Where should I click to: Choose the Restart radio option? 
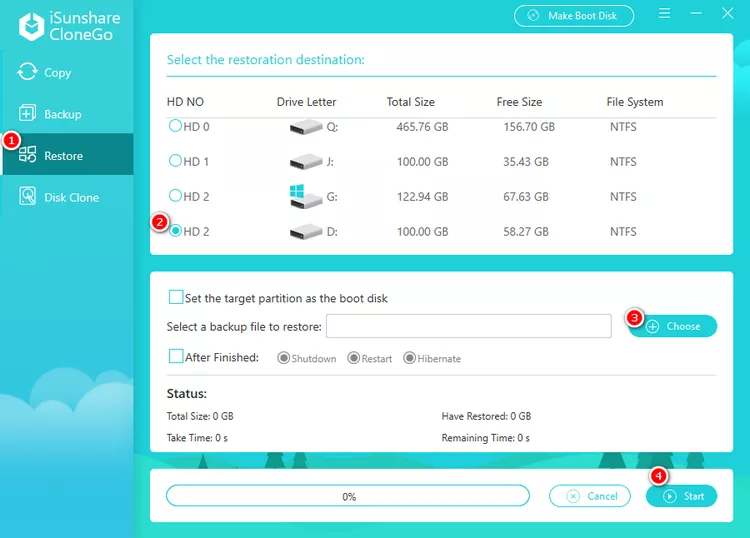[x=353, y=358]
